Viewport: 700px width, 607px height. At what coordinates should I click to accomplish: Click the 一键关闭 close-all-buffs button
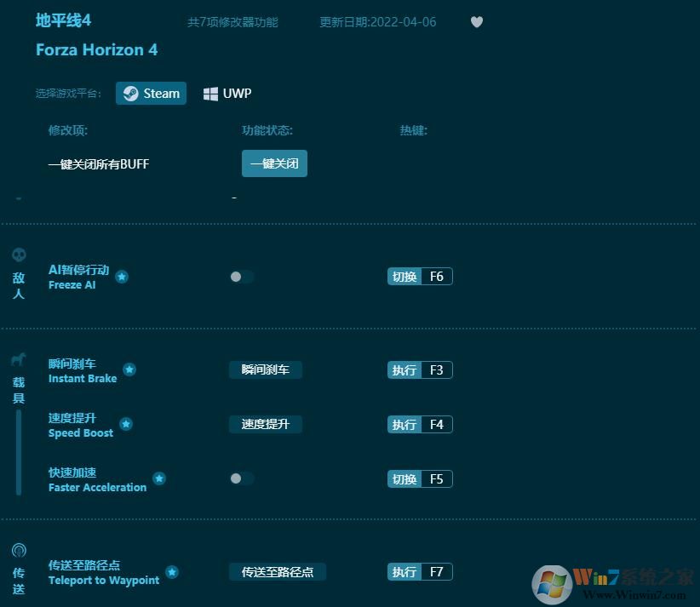(x=274, y=163)
